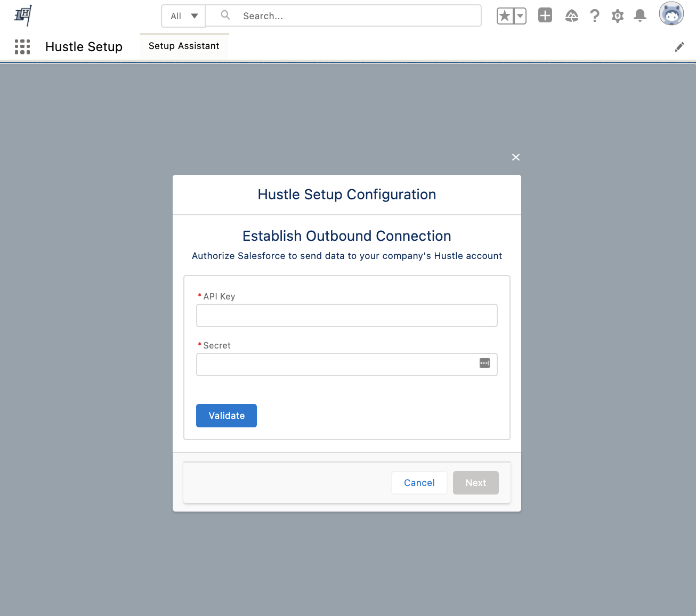696x616 pixels.
Task: Click the search magnifier icon
Action: [225, 15]
